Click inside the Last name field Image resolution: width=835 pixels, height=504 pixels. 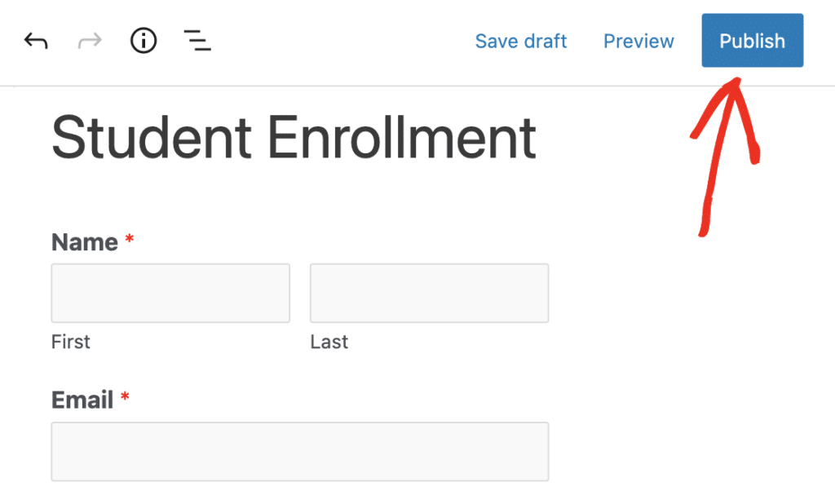point(429,292)
